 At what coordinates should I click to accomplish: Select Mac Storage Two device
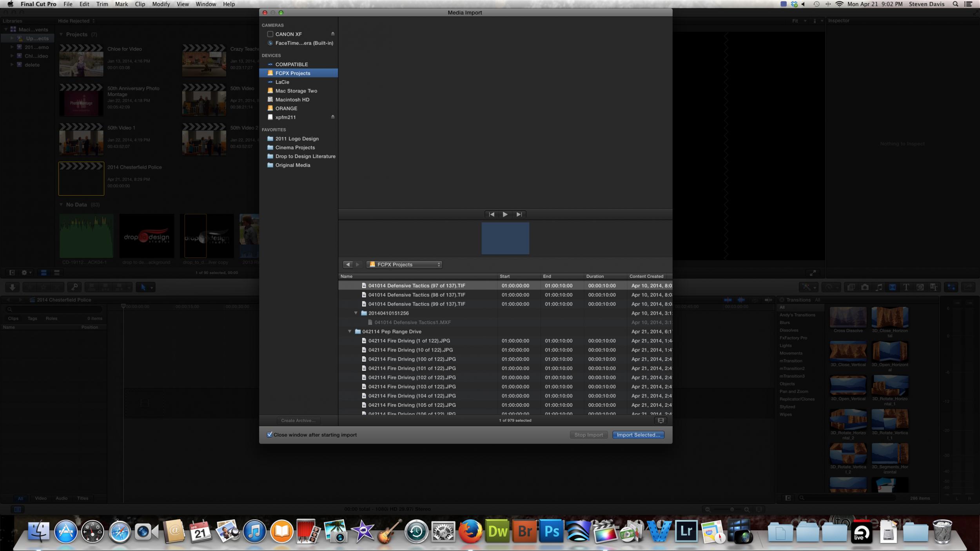point(296,91)
